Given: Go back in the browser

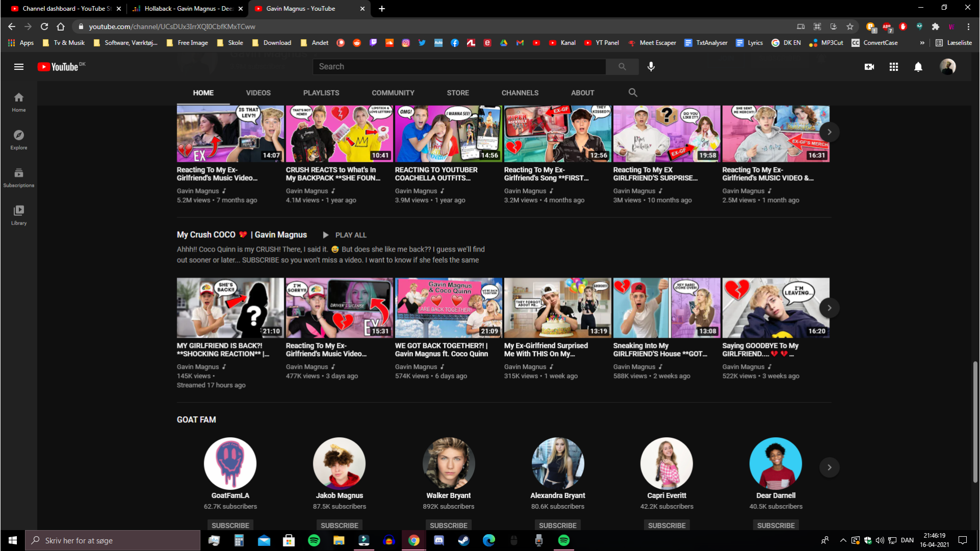Looking at the screenshot, I should click(12, 27).
